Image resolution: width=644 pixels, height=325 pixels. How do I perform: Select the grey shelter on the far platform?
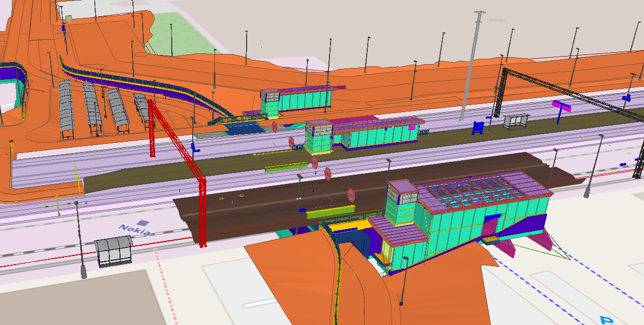click(x=516, y=121)
